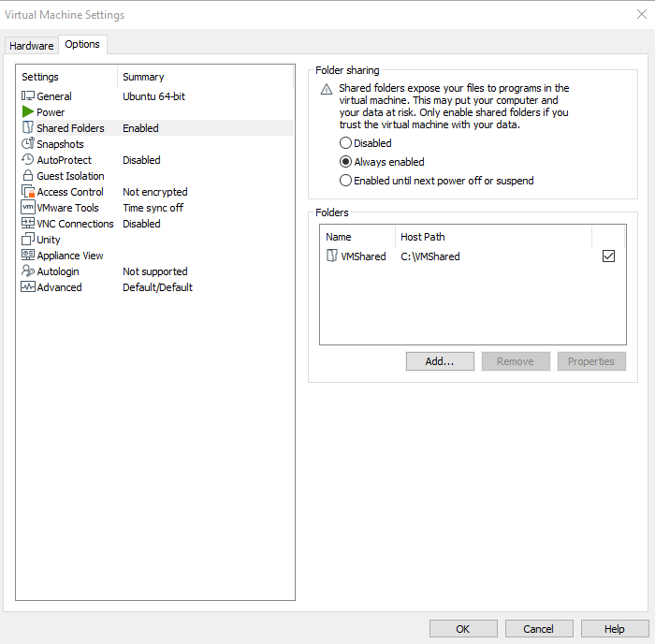655x644 pixels.
Task: Click the VMShared folder icon in Folders list
Action: coord(331,256)
